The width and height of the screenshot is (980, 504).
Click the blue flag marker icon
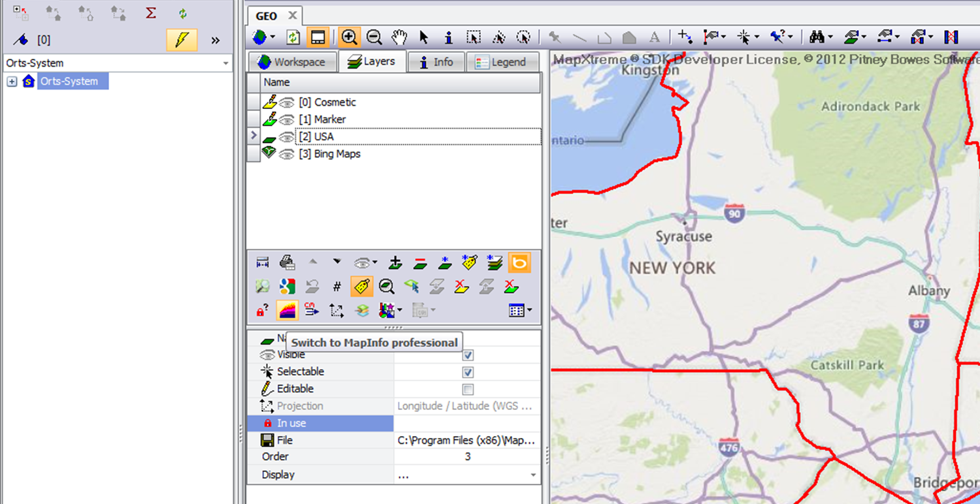[21, 40]
